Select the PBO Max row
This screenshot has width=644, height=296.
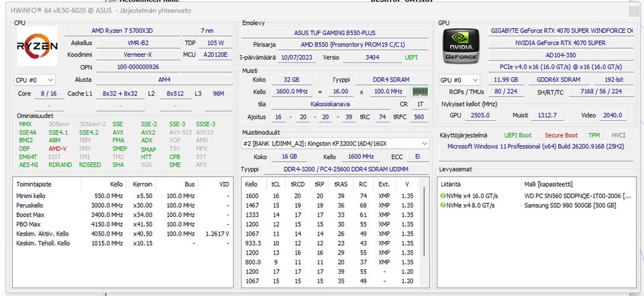click(x=122, y=224)
